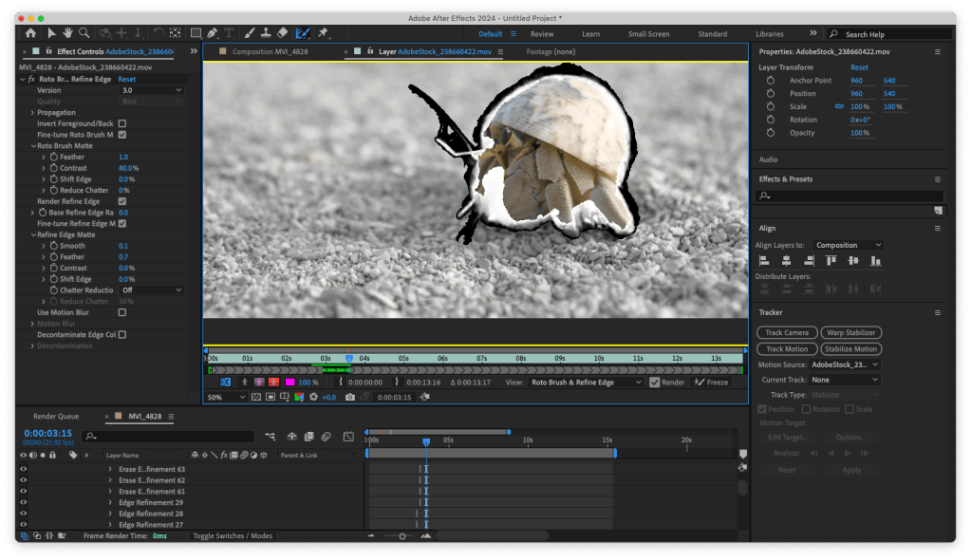The height and width of the screenshot is (560, 971).
Task: Switch to the Render Queue tab
Action: click(56, 416)
